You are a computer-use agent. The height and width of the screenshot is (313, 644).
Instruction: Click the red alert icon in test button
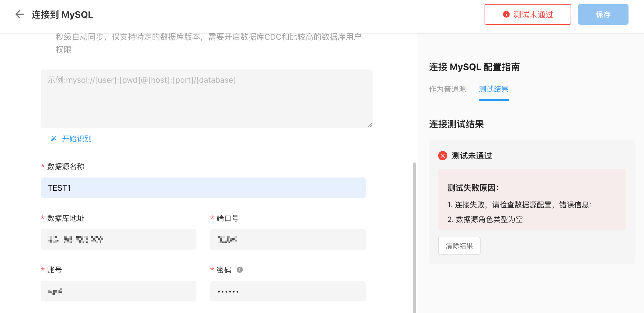pos(506,14)
